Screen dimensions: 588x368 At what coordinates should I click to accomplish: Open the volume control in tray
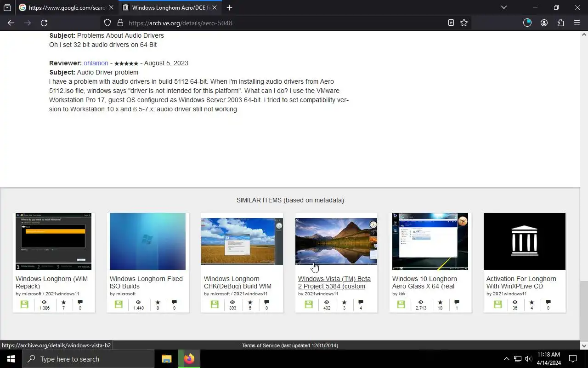click(x=528, y=359)
